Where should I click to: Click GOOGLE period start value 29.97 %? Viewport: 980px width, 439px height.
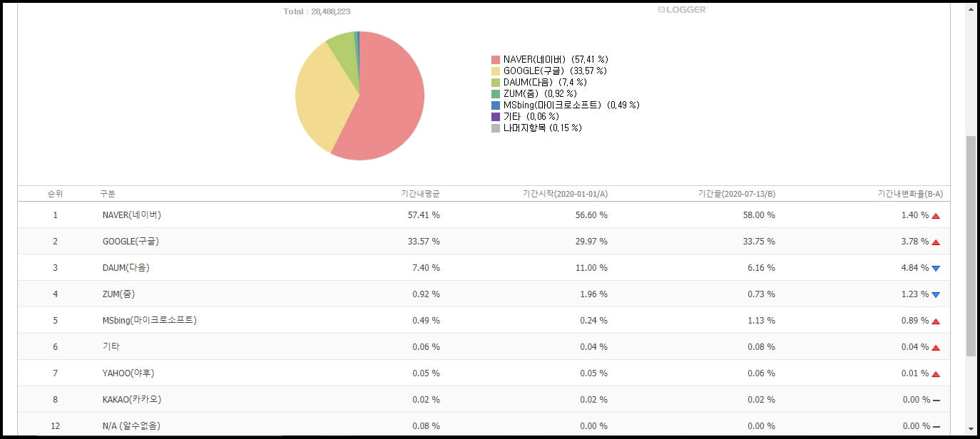591,242
